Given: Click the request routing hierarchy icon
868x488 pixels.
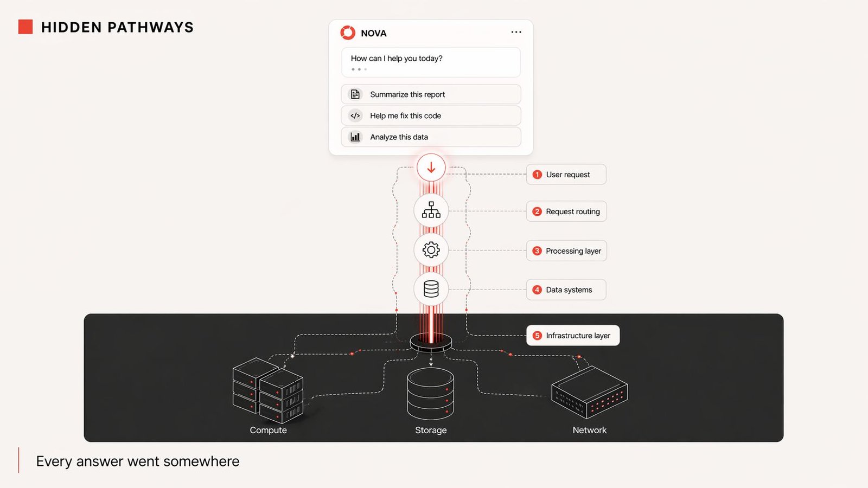Looking at the screenshot, I should [431, 210].
